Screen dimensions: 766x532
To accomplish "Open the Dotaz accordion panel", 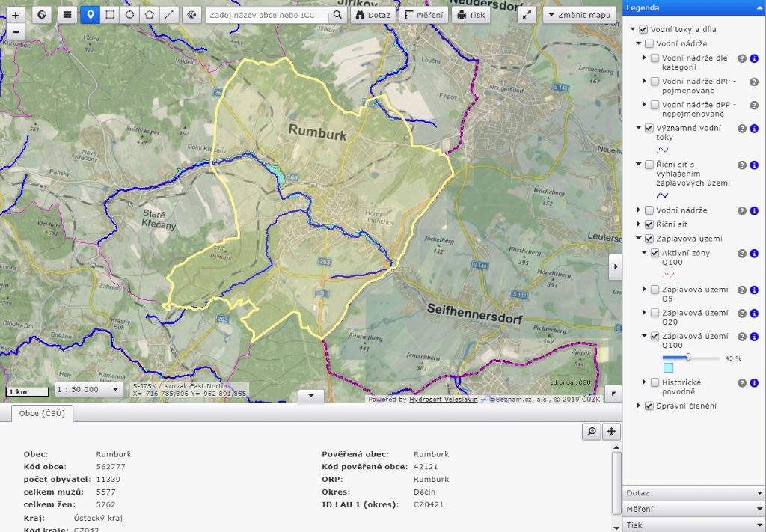I will click(693, 493).
